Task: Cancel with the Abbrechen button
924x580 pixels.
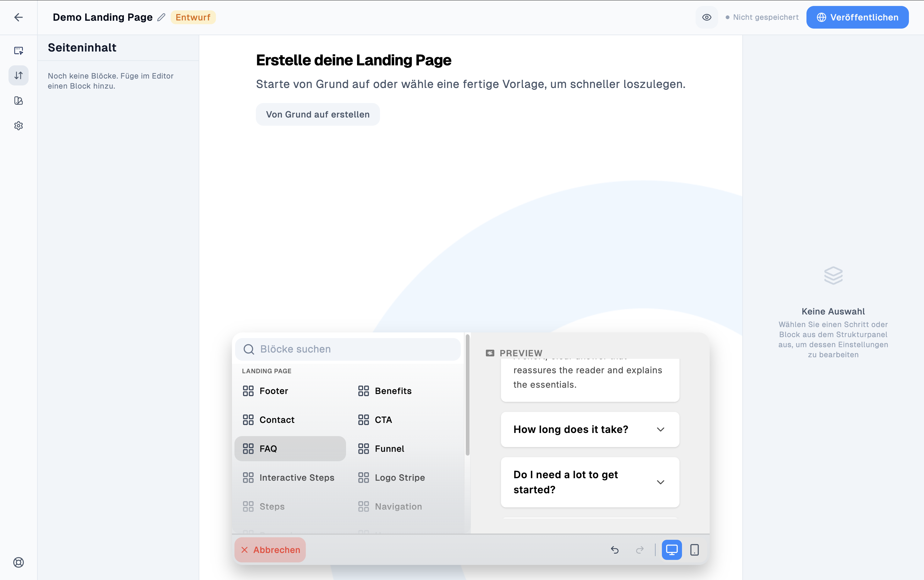Action: pos(270,550)
